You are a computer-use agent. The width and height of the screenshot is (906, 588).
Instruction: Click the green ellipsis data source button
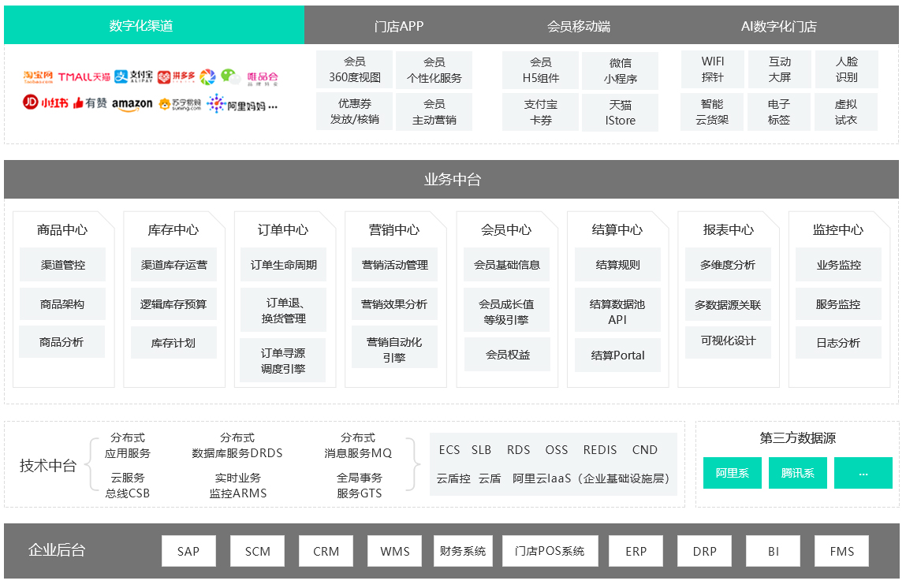click(x=863, y=473)
